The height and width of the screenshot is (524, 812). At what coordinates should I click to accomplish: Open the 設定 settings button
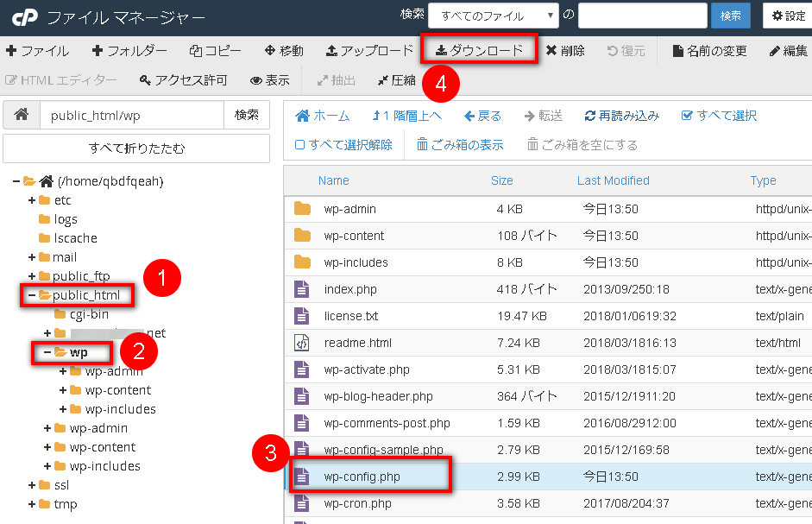788,16
